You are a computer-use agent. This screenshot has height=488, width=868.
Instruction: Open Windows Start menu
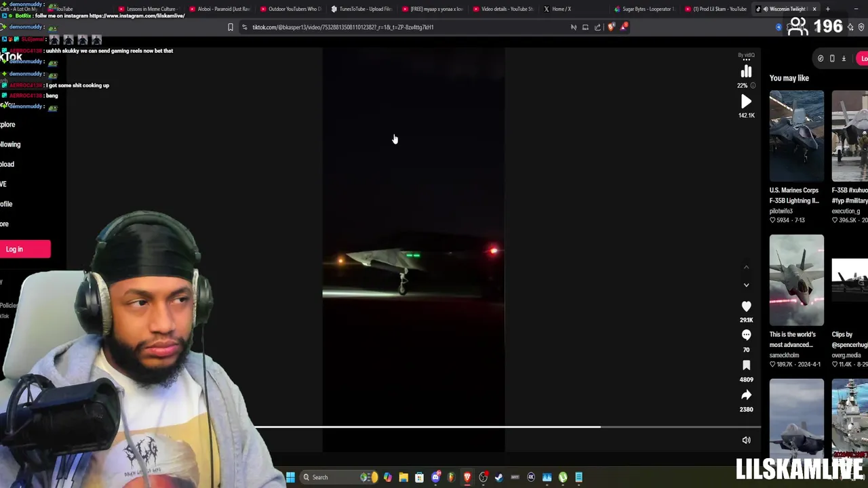pyautogui.click(x=290, y=477)
